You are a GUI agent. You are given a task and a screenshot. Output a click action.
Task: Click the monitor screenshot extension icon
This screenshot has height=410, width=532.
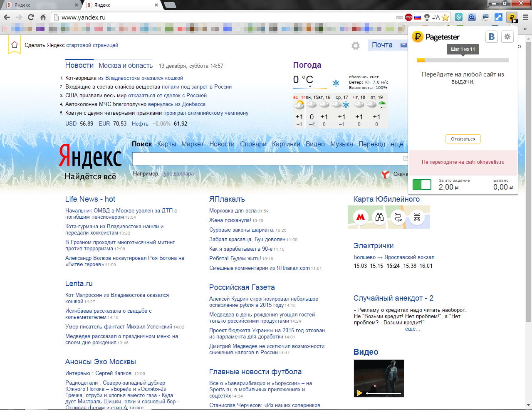(485, 17)
